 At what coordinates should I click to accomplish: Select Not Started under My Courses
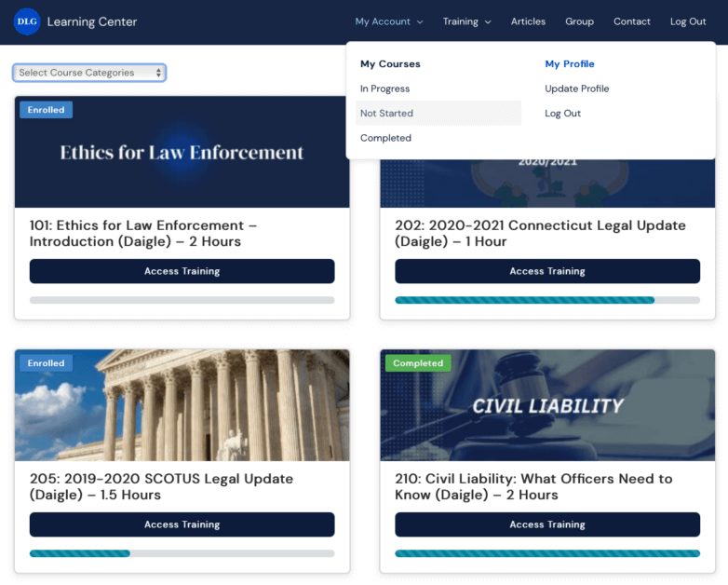[x=386, y=113]
